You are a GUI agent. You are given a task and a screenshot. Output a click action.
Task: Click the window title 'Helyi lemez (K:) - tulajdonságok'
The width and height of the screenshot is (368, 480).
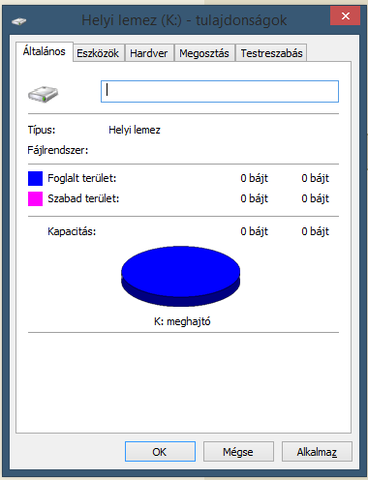coord(184,20)
